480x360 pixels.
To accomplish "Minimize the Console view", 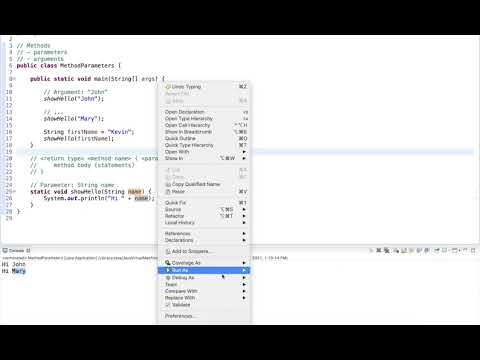I will [x=466, y=250].
